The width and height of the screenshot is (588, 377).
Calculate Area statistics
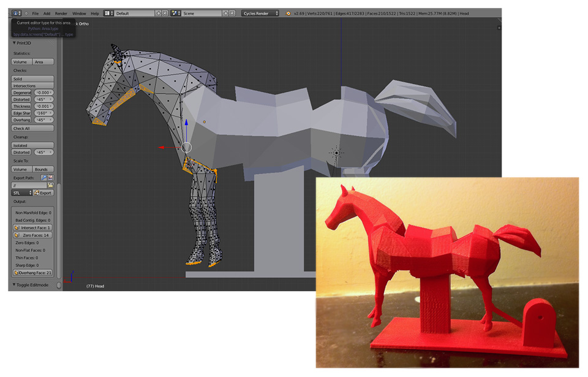pyautogui.click(x=43, y=61)
